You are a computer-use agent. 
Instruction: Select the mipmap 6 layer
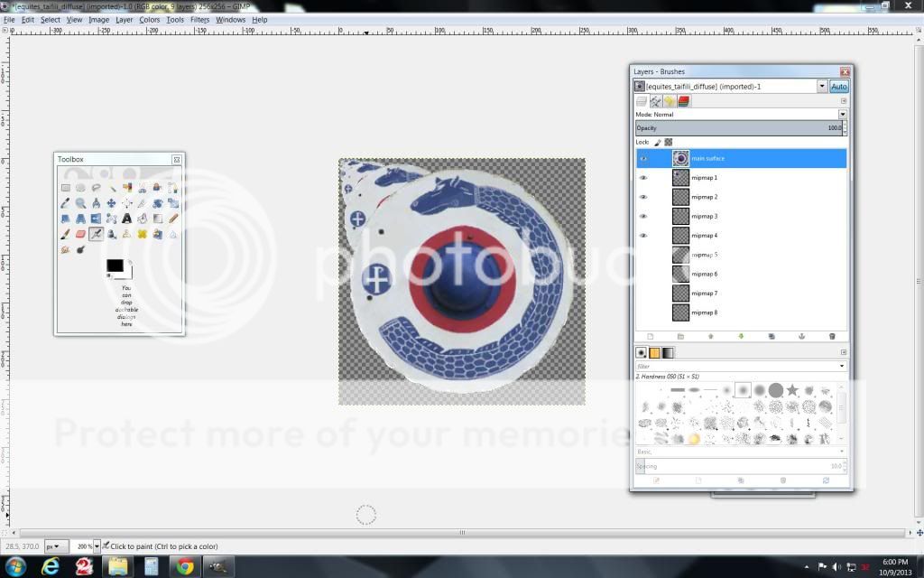click(704, 274)
